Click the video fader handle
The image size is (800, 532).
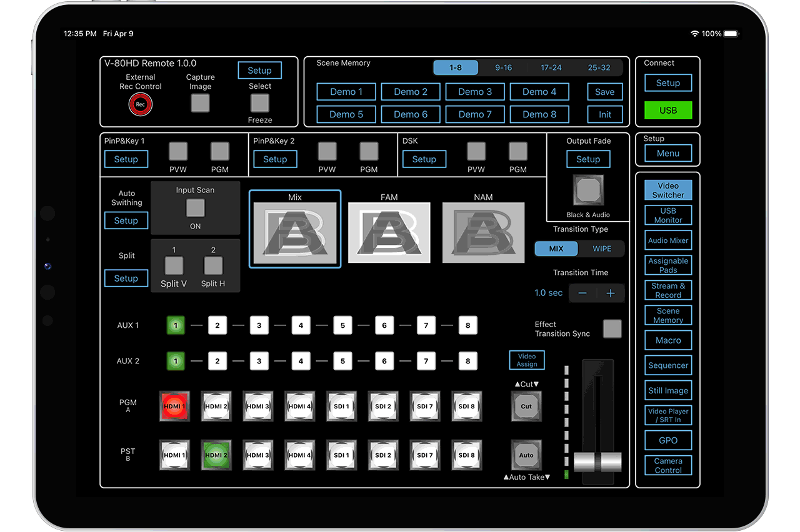597,462
